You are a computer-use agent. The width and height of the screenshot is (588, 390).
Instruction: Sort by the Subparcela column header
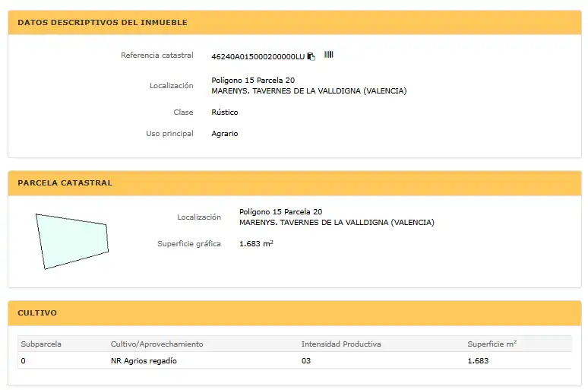point(41,344)
